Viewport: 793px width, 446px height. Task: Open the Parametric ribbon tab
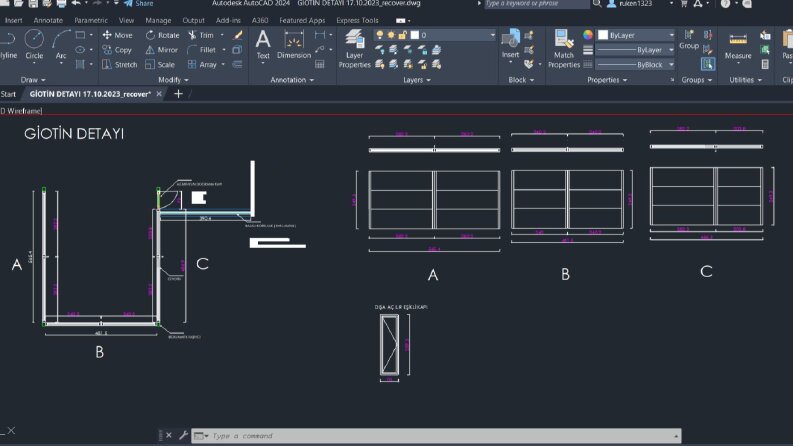[91, 20]
